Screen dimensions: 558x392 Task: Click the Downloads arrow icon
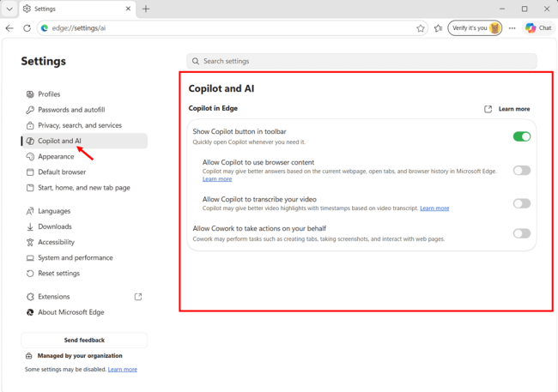point(30,226)
